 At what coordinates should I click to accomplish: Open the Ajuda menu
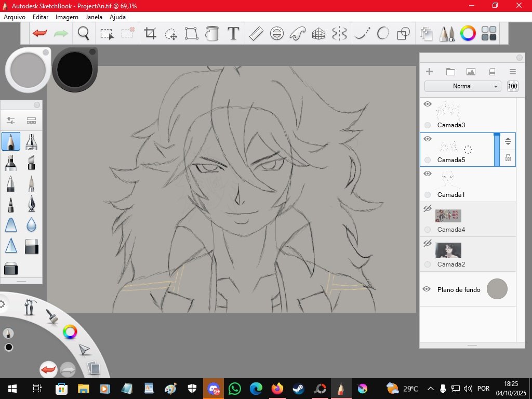tap(117, 17)
